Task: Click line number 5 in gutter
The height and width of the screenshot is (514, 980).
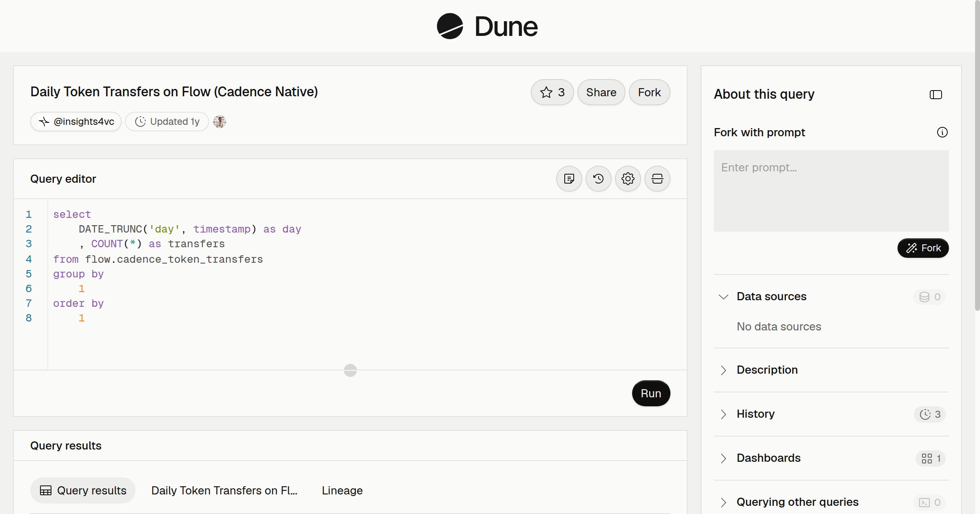Action: tap(29, 274)
